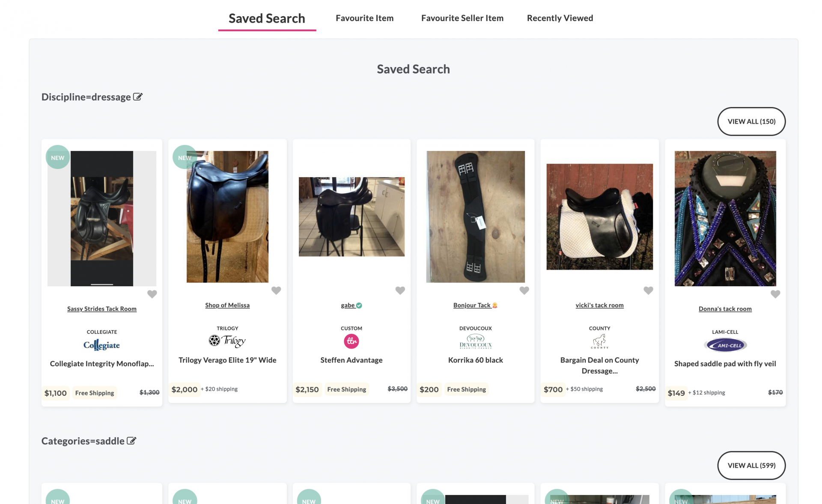Open Sassy Strides Tack Room seller link
The height and width of the screenshot is (504, 822).
coord(102,309)
